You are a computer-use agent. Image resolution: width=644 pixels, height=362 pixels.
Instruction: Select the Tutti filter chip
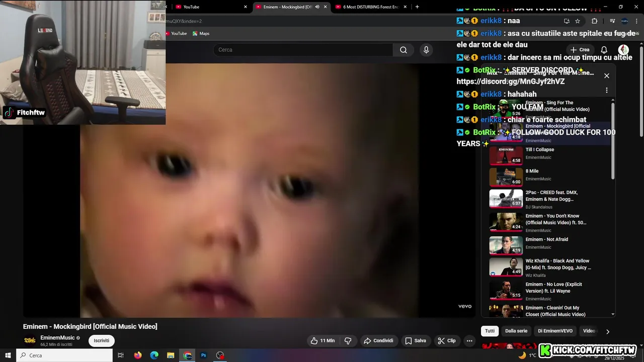pos(490,331)
